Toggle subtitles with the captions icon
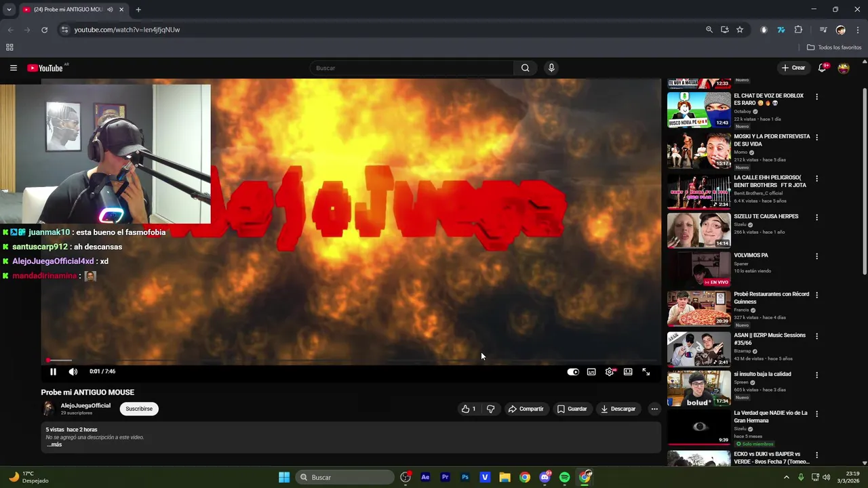Viewport: 868px width, 488px height. (591, 371)
